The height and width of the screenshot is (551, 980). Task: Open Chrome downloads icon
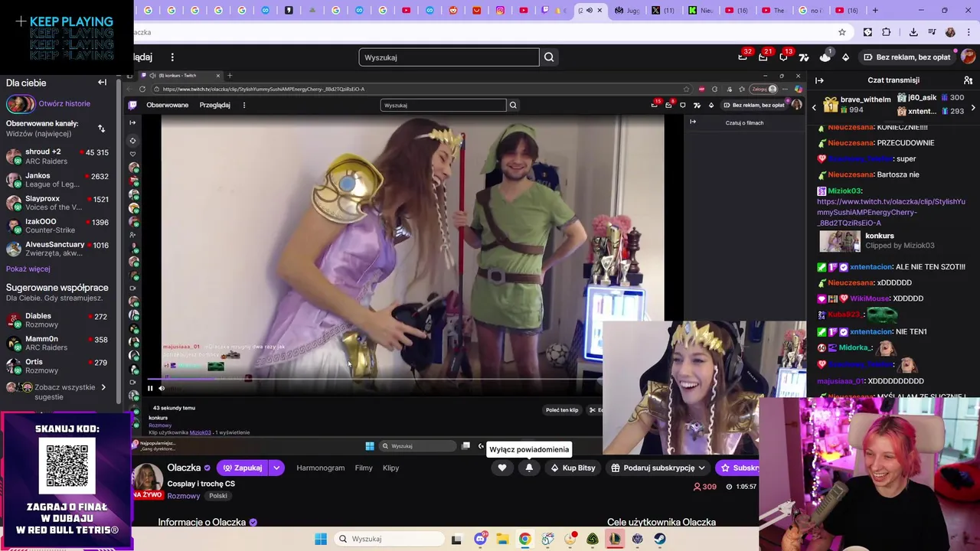913,32
